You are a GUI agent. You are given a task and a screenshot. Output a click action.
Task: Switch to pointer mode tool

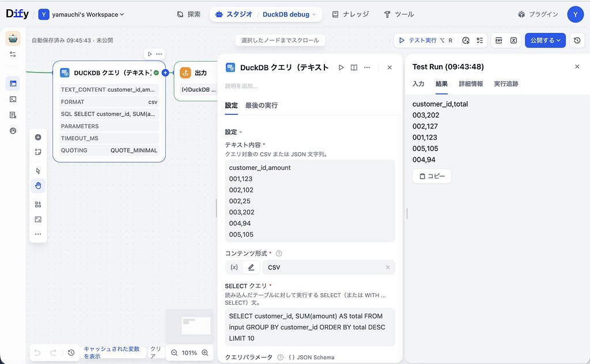38,170
